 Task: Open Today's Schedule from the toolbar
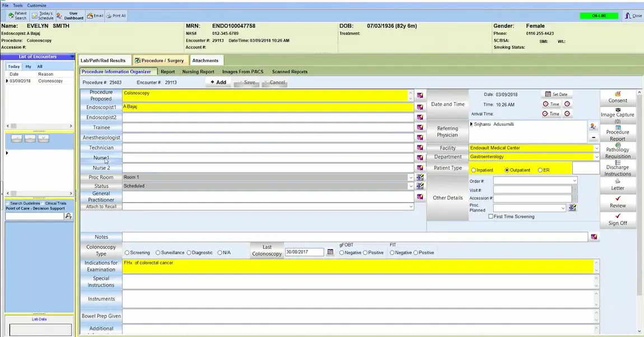click(x=43, y=15)
